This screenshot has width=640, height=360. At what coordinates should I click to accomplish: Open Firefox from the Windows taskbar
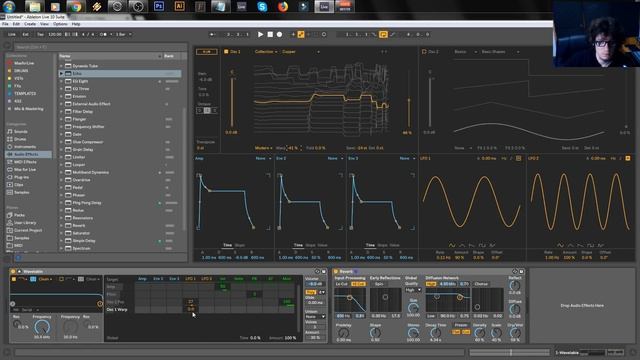282,7
